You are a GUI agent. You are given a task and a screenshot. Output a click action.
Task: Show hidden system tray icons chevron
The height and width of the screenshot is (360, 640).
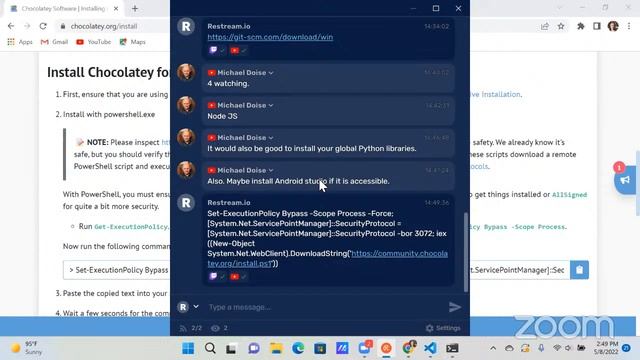493,348
